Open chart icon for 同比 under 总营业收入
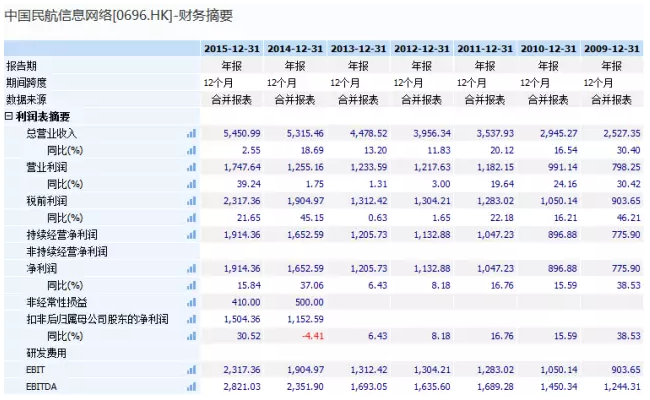 [x=191, y=150]
